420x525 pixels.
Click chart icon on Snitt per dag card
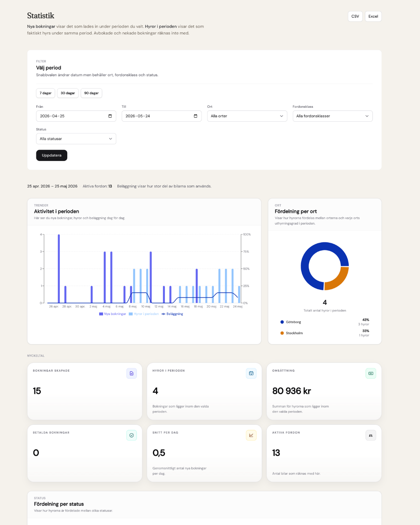[x=251, y=435]
